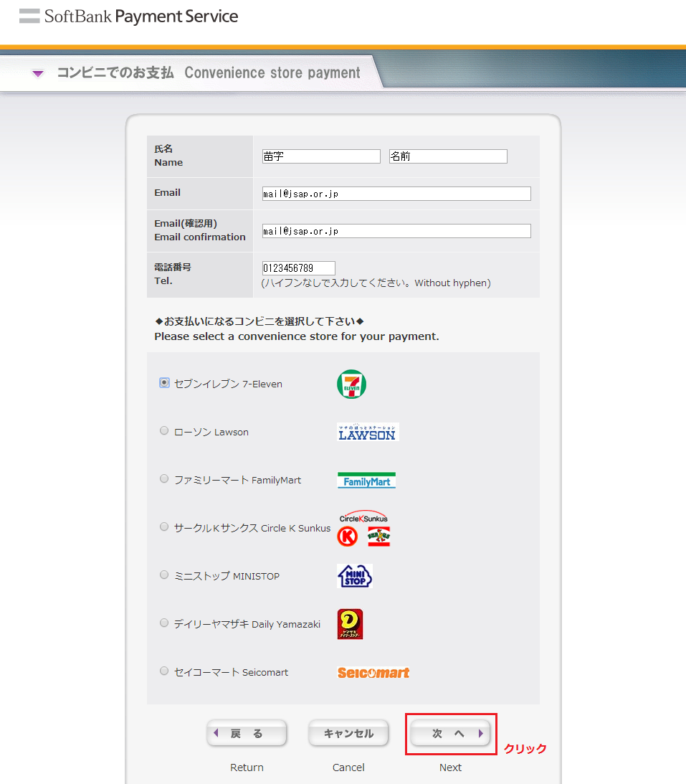Click the Daily Yamazaki logo

351,624
